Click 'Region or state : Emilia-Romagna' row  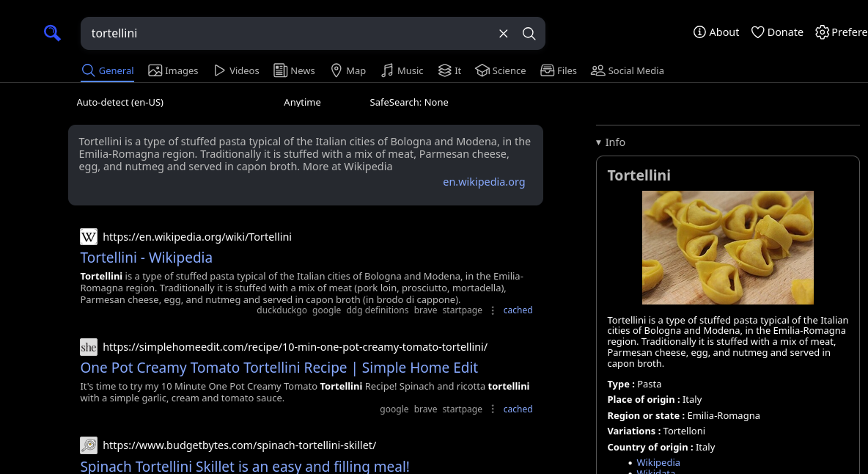click(x=684, y=416)
